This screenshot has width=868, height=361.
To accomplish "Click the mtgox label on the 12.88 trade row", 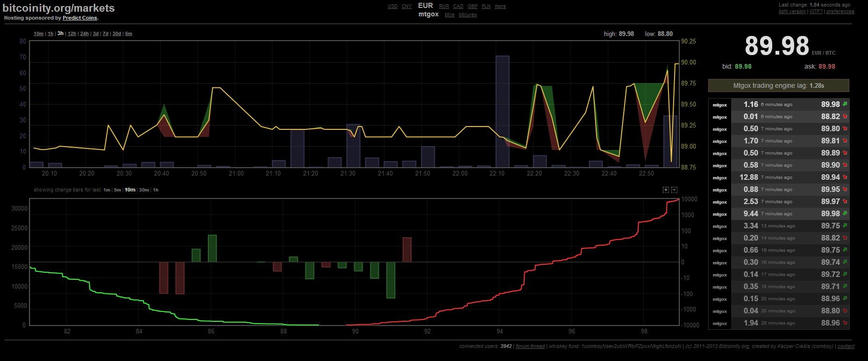I will point(719,177).
